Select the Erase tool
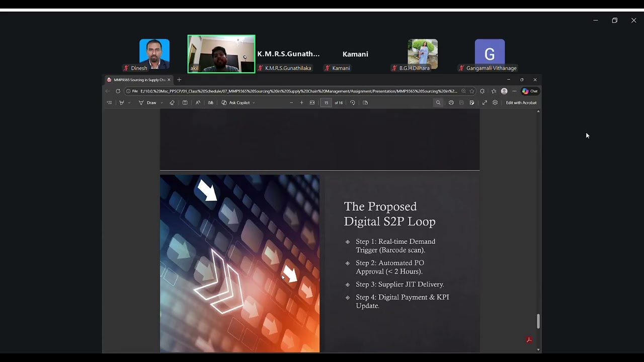This screenshot has width=644, height=362. click(172, 103)
